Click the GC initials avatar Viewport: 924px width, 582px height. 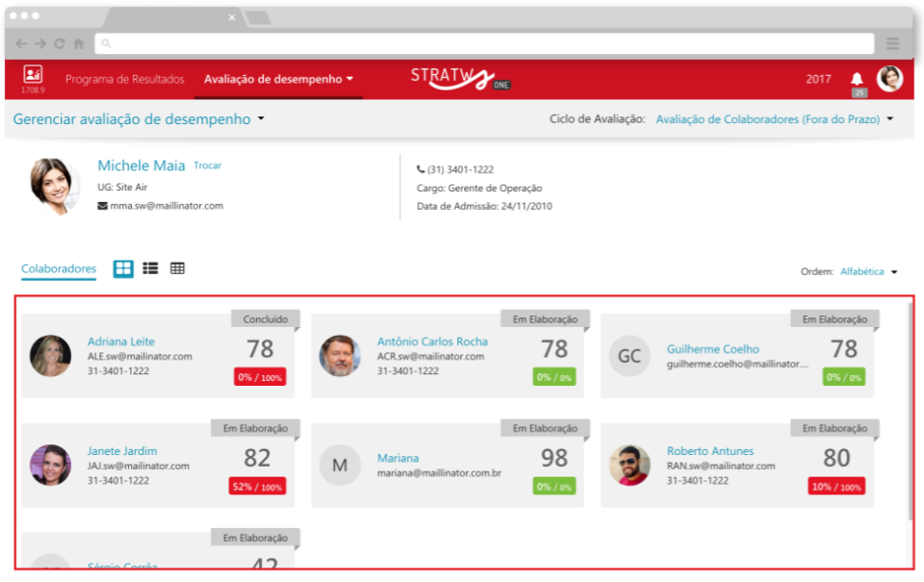629,356
